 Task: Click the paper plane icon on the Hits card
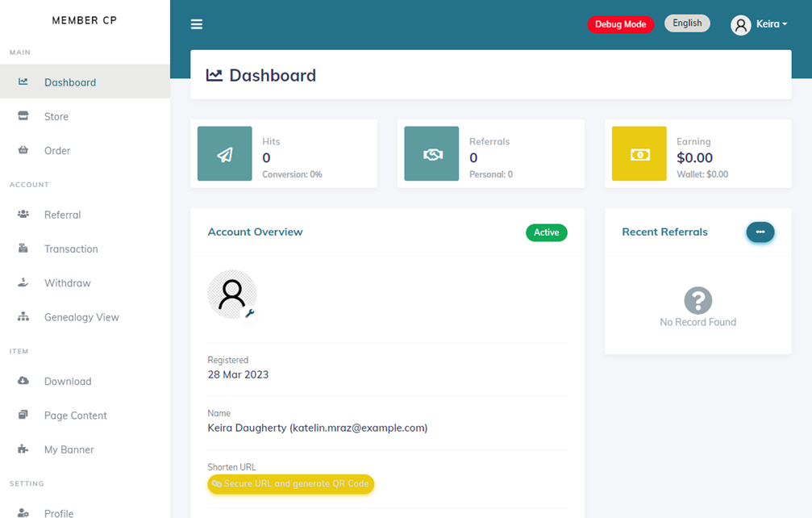224,153
